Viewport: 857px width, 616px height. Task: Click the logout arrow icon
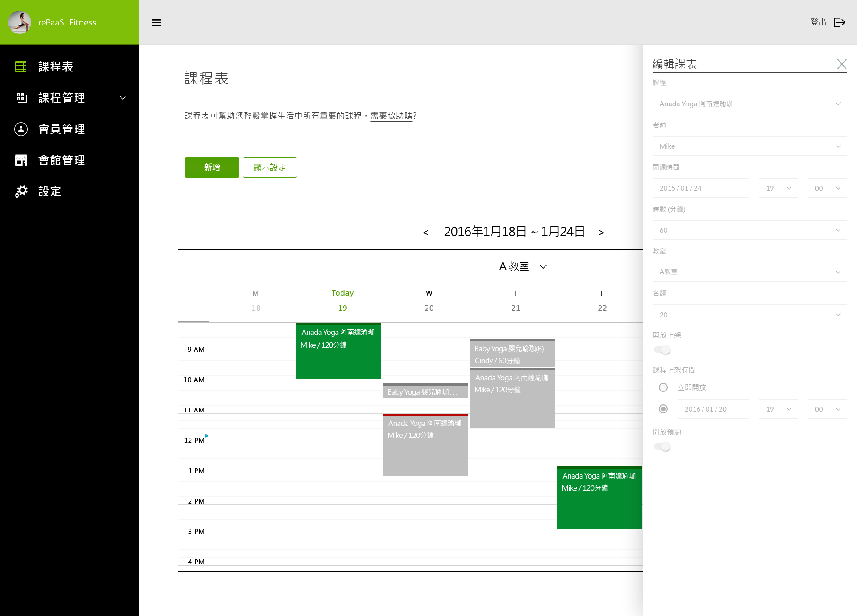coord(840,22)
